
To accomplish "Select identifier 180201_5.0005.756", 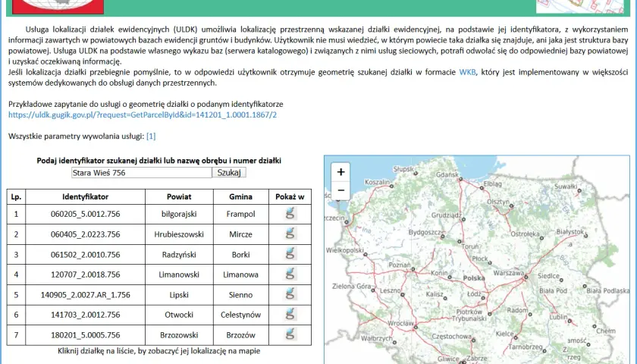I will (85, 334).
